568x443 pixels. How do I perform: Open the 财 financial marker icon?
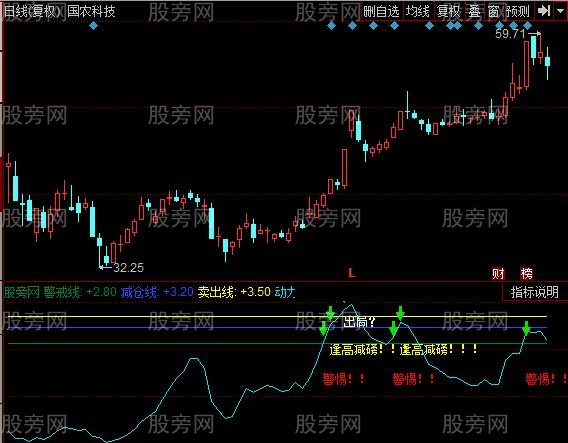[x=498, y=273]
